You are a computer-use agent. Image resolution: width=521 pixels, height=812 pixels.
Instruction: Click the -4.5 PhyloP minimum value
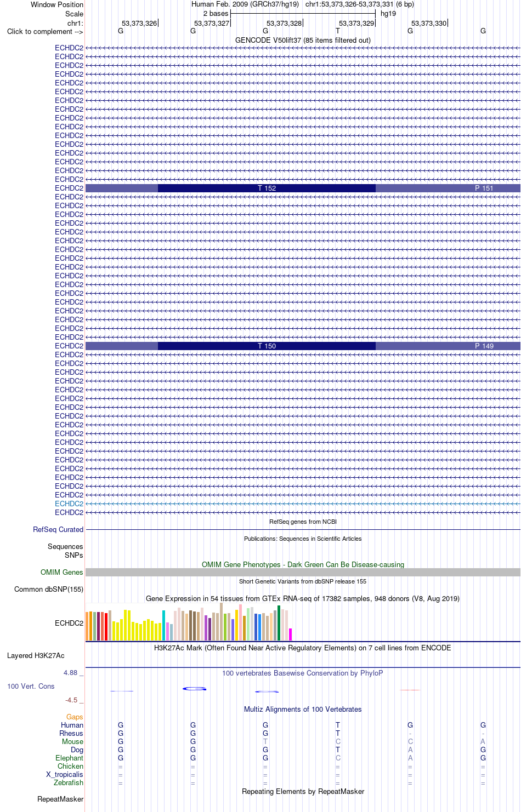coord(73,700)
